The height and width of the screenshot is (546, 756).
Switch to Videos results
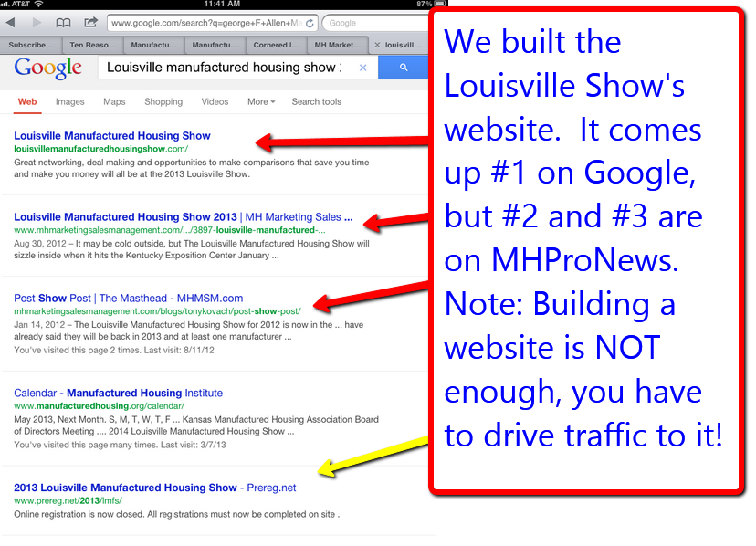pos(215,101)
